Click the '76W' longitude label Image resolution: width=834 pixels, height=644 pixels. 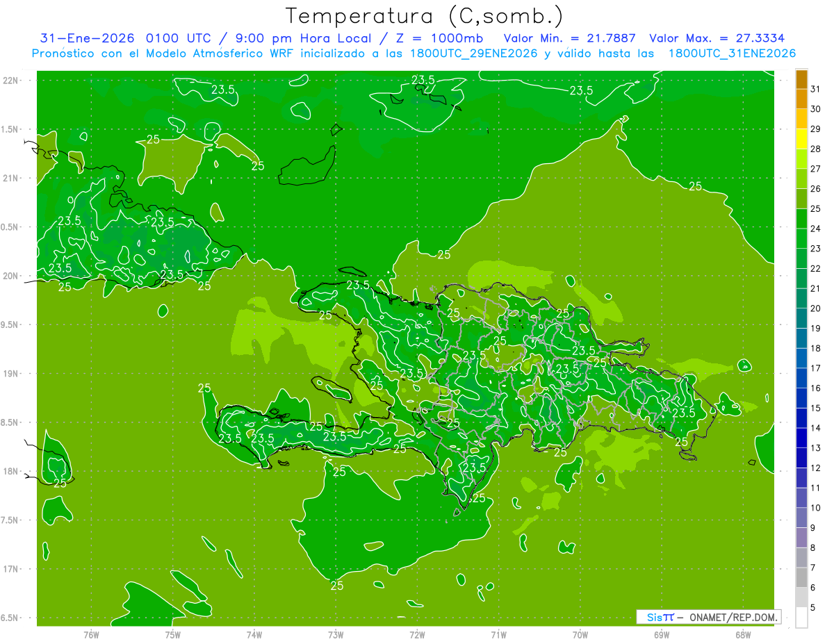[x=91, y=635]
